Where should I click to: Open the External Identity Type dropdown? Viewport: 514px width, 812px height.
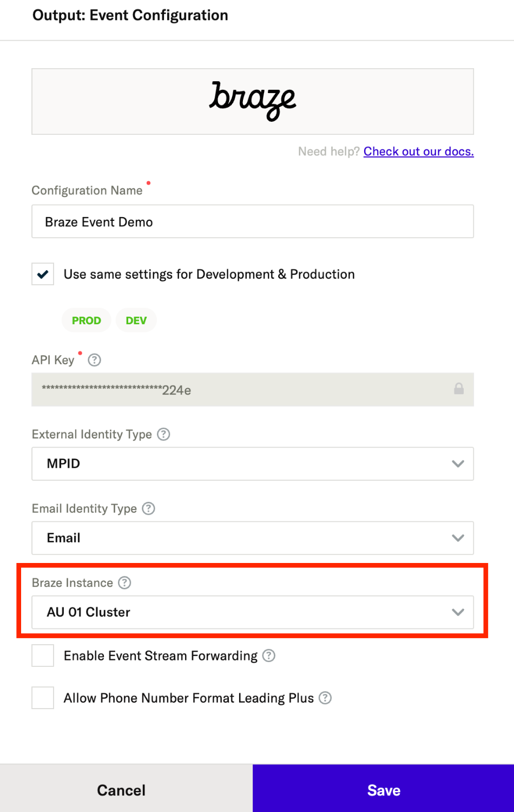point(253,463)
